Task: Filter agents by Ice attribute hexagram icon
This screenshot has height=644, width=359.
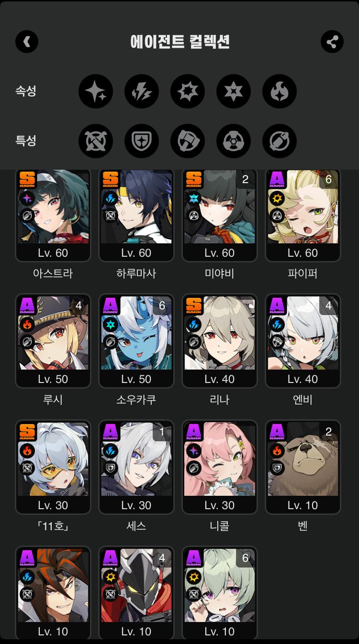Action: (x=234, y=91)
